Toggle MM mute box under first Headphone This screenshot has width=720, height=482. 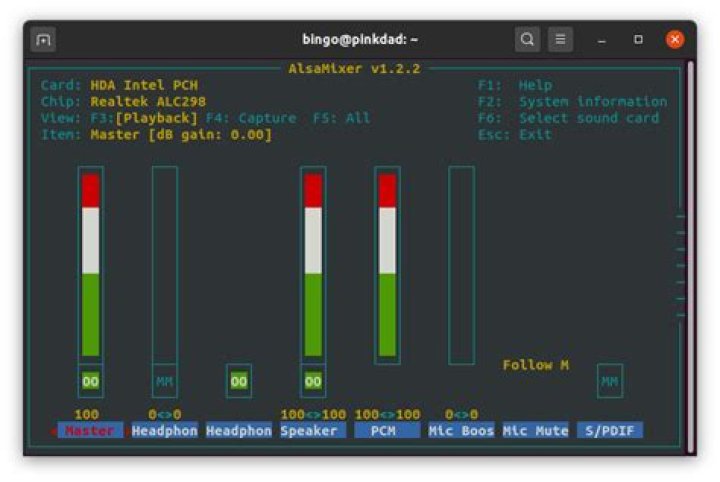point(164,381)
